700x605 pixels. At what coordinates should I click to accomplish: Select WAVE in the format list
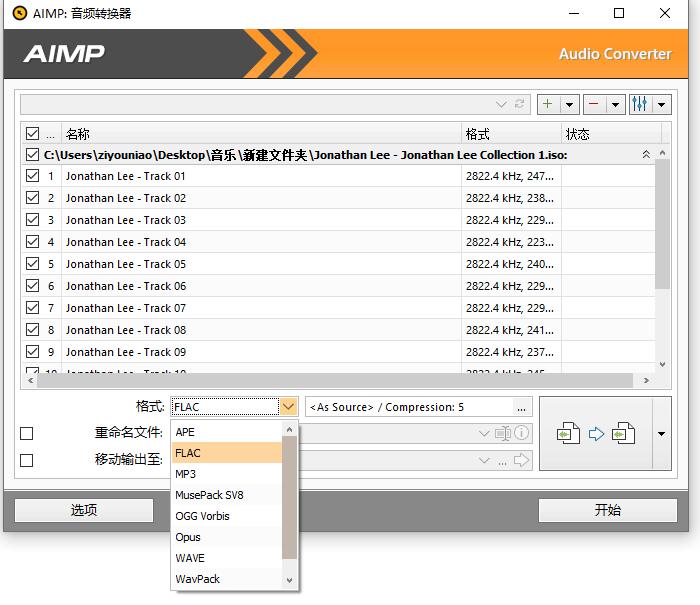[x=227, y=558]
